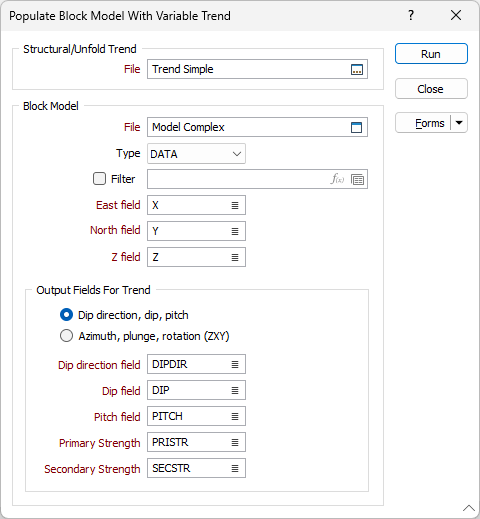The height and width of the screenshot is (519, 480).
Task: Open North field list icon
Action: pos(235,231)
